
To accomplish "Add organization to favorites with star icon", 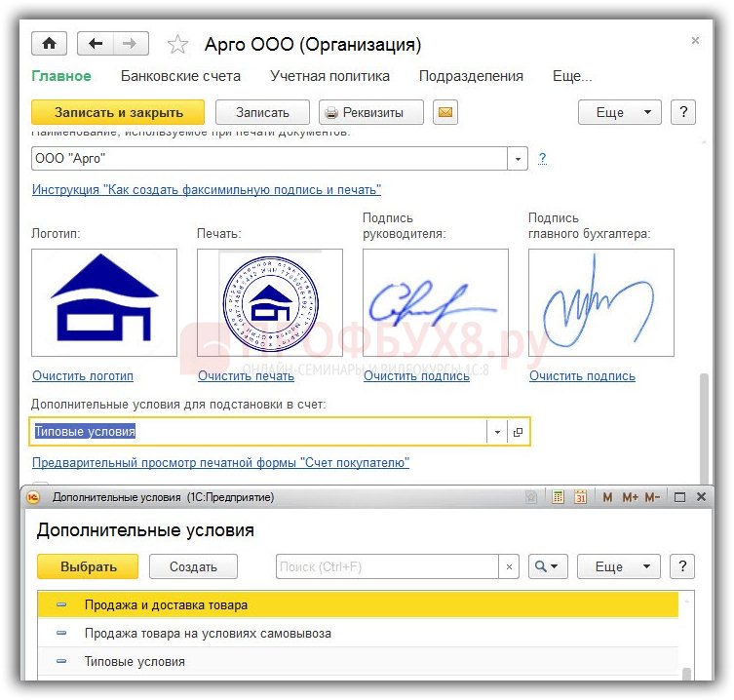I will (x=177, y=45).
